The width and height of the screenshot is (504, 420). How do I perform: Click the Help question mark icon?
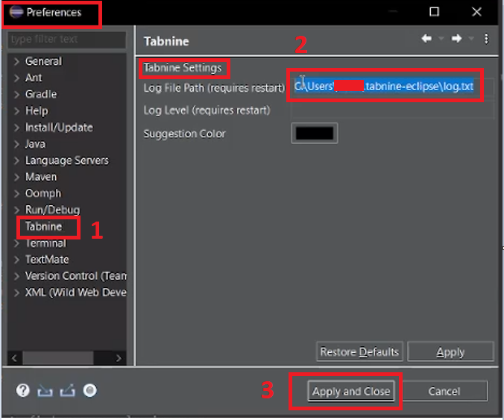(x=23, y=390)
